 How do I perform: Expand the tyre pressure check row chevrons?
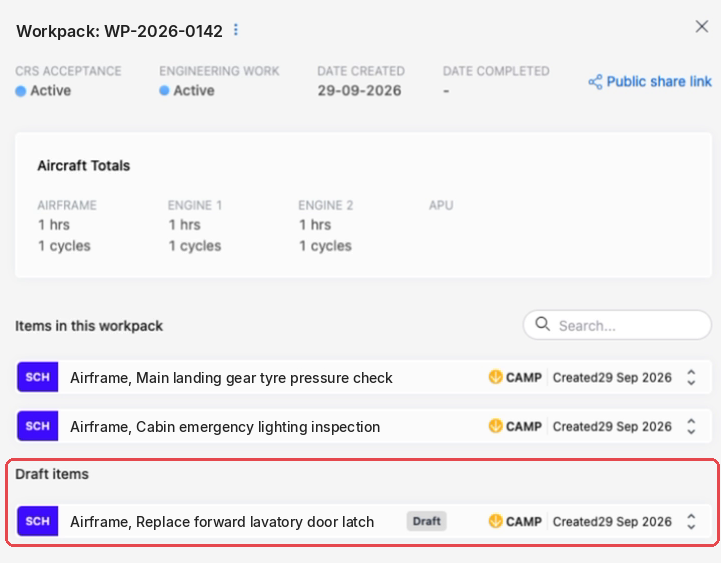(691, 377)
